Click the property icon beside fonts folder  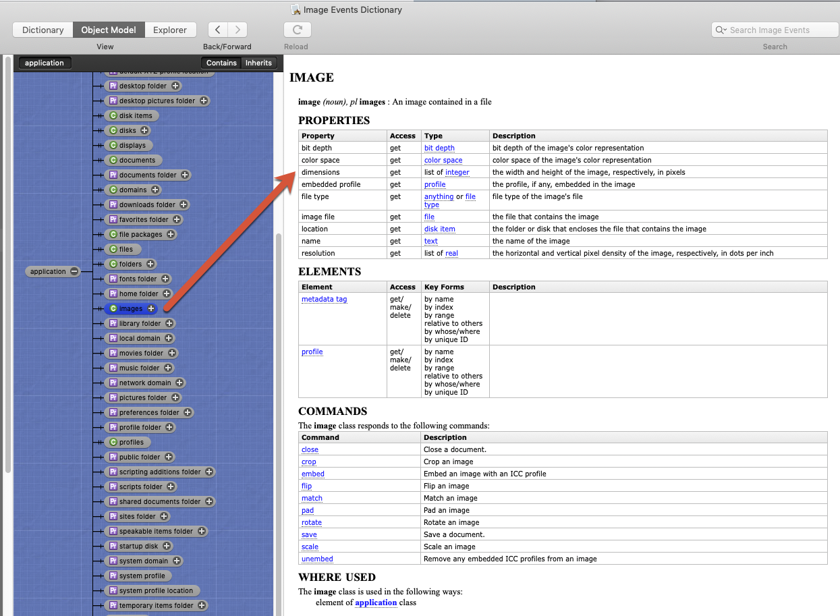click(x=113, y=279)
